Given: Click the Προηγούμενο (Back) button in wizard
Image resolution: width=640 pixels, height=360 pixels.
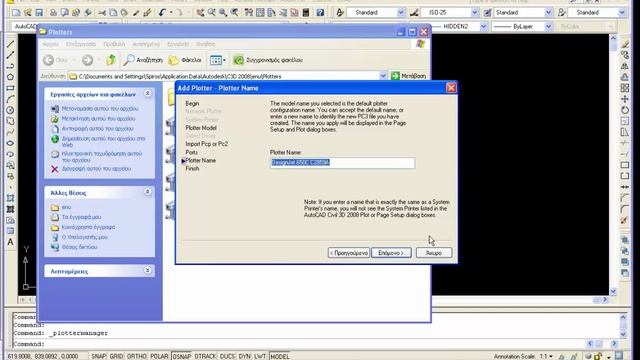Looking at the screenshot, I should (349, 253).
